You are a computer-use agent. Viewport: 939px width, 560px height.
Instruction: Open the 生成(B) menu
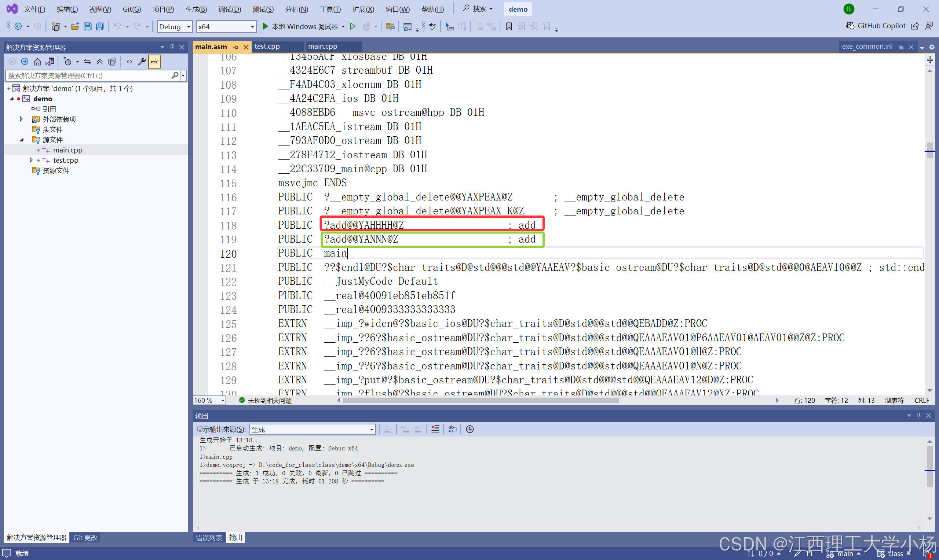point(196,9)
